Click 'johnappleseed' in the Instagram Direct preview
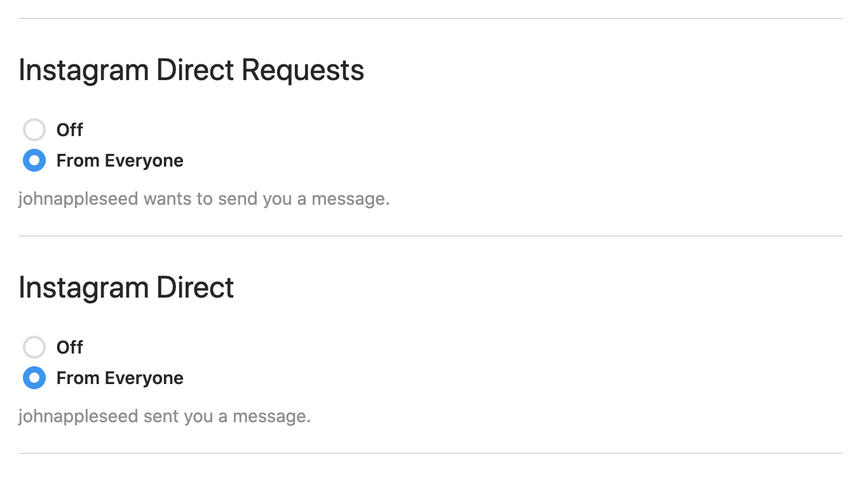The height and width of the screenshot is (482, 868). tap(78, 417)
